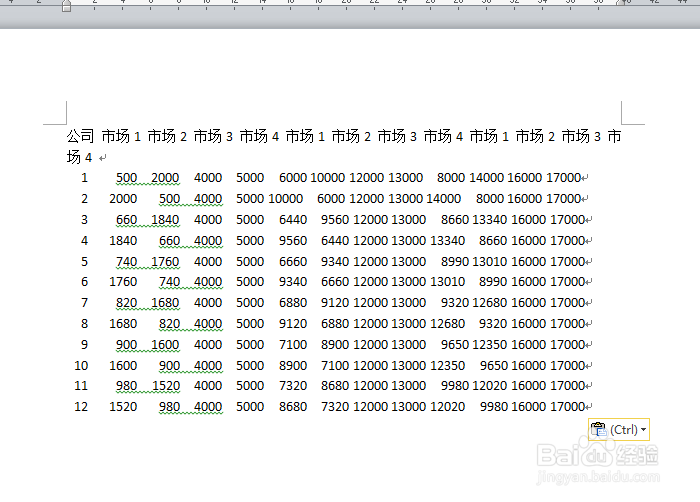Click value 1760 in row 6

[123, 282]
